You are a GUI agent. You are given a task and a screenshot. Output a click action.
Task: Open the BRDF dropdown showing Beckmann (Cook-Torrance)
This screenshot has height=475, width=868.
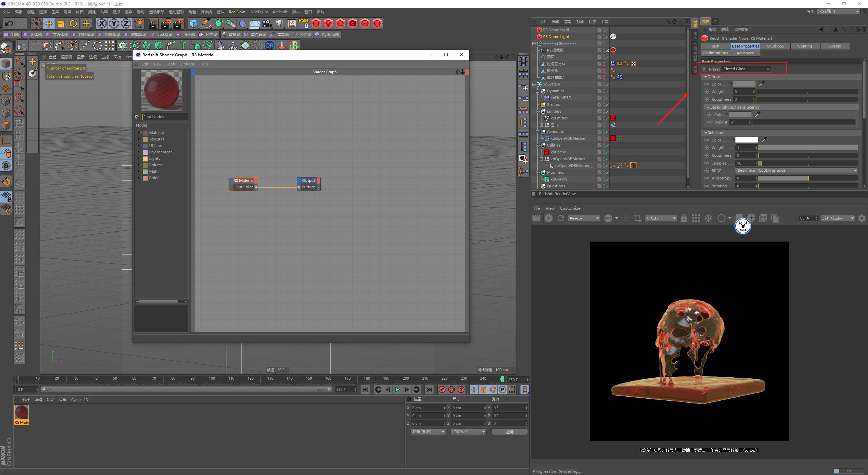point(797,170)
